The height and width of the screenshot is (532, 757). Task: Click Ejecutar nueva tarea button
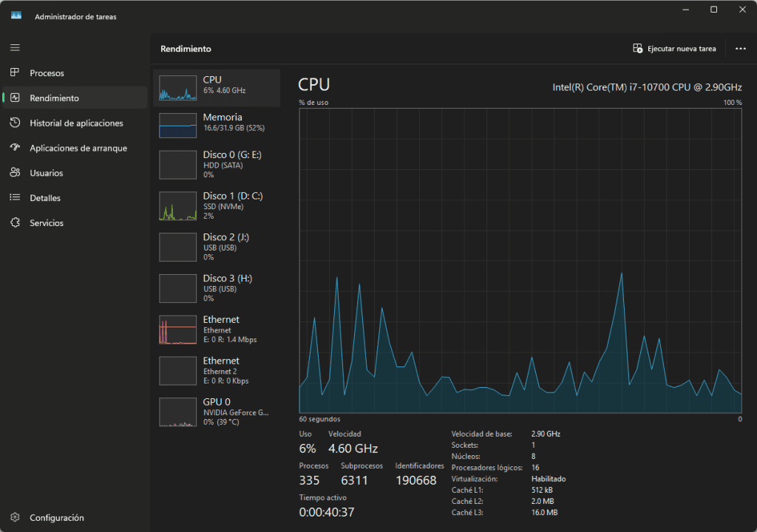(x=674, y=49)
